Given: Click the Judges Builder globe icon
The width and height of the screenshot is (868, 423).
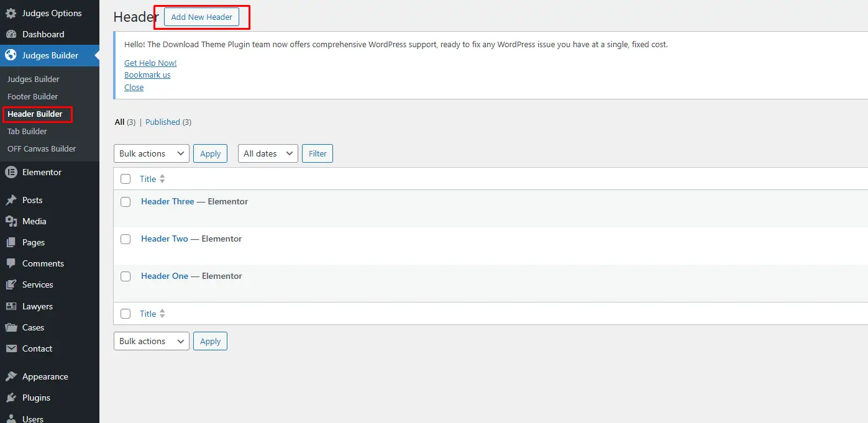Looking at the screenshot, I should click(x=11, y=55).
